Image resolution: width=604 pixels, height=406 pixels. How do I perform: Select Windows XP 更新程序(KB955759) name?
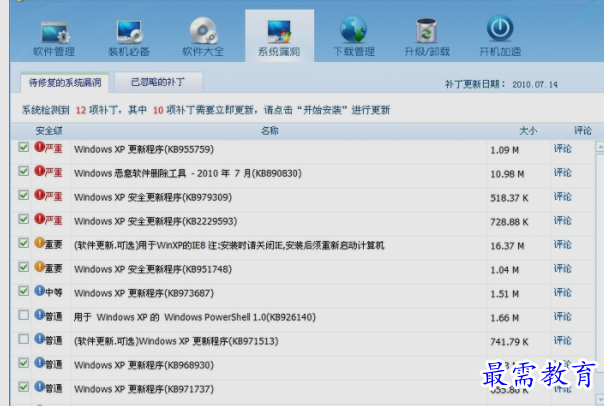[x=144, y=149]
